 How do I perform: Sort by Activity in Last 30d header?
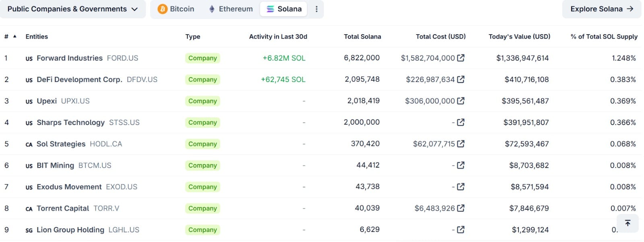tap(278, 36)
